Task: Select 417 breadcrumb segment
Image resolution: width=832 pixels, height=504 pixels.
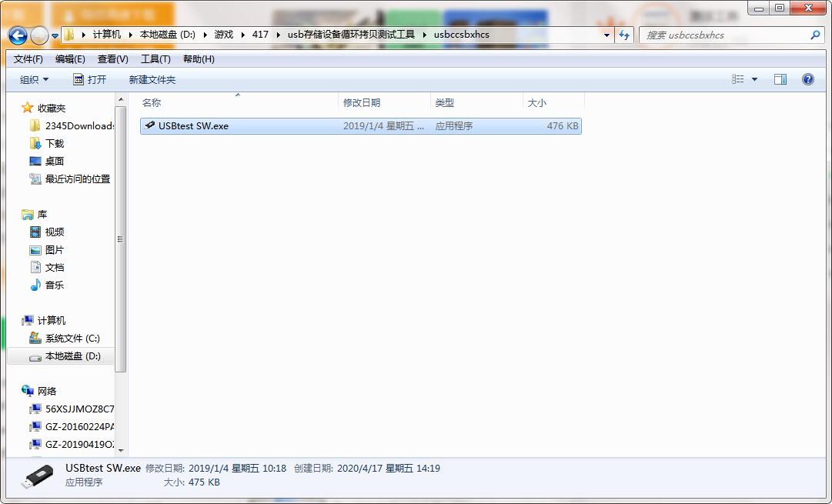Action: (x=260, y=35)
